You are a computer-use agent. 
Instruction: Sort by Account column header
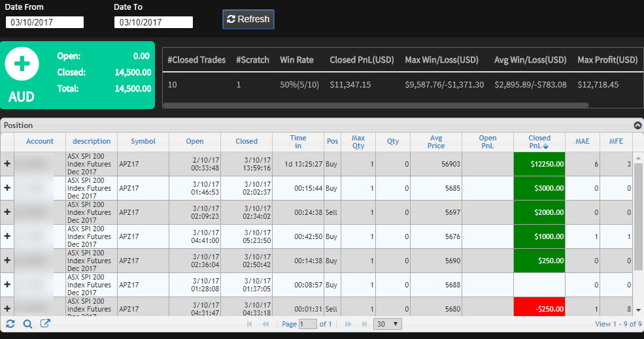39,141
